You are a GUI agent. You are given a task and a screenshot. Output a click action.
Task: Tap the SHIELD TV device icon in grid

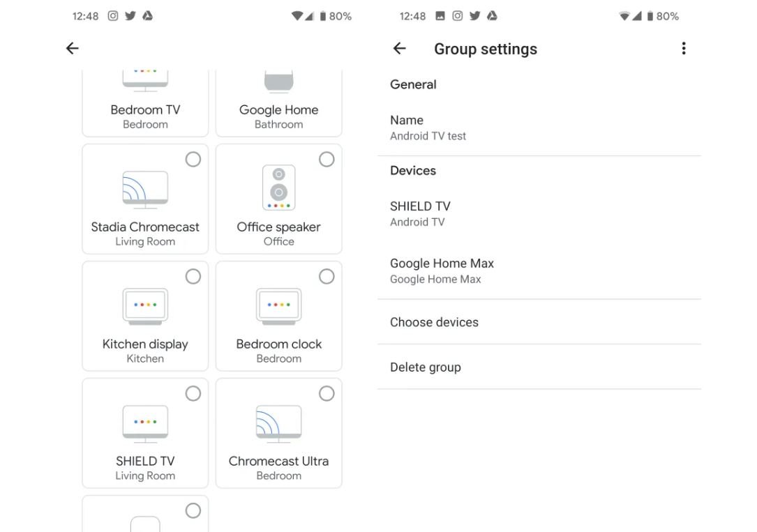(145, 424)
